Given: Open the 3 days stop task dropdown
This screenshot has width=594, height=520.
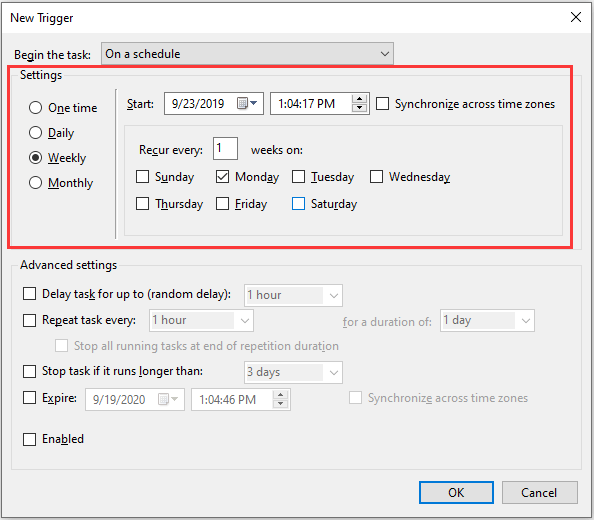Looking at the screenshot, I should tap(293, 372).
